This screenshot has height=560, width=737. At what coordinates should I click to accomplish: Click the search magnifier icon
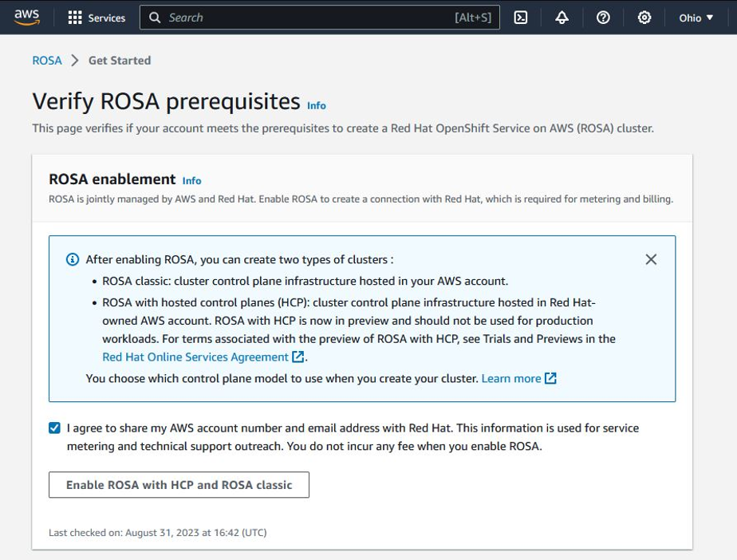point(154,17)
